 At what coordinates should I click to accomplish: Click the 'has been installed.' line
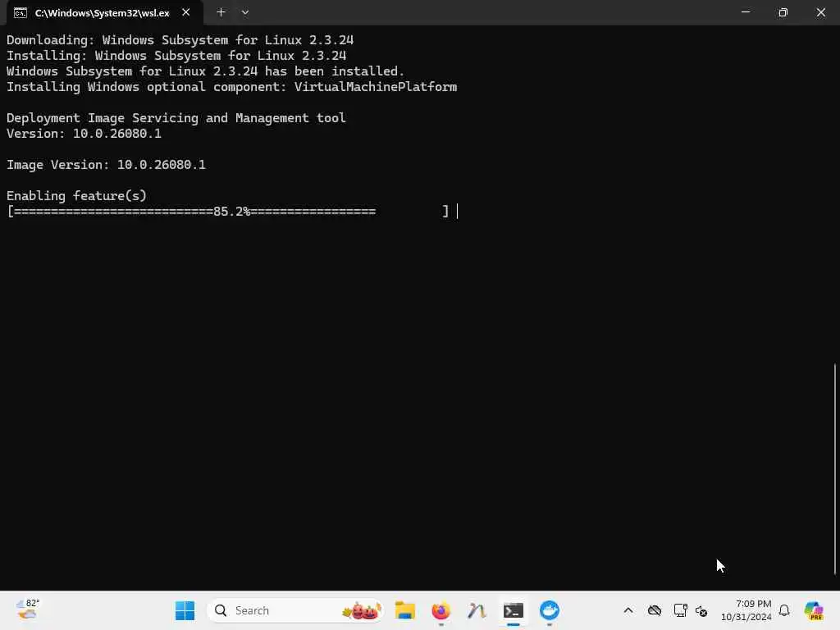[206, 71]
